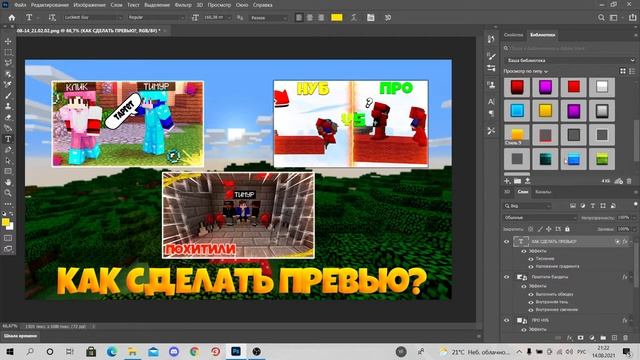
Task: Open the warp text option
Action: point(354,18)
